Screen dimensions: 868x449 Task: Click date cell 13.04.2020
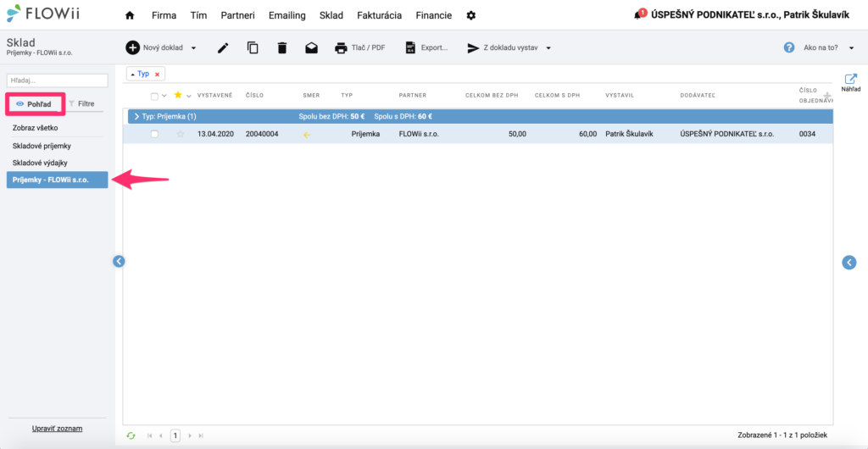coord(215,134)
